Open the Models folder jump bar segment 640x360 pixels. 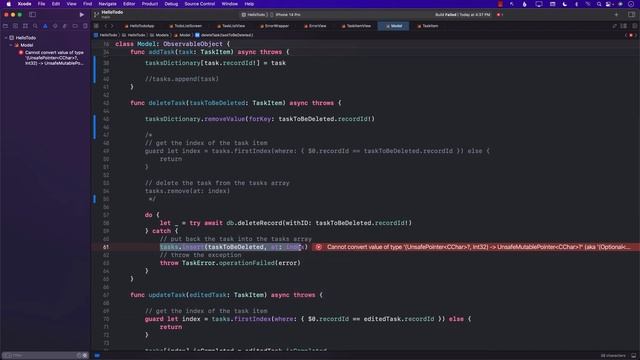pyautogui.click(x=159, y=35)
